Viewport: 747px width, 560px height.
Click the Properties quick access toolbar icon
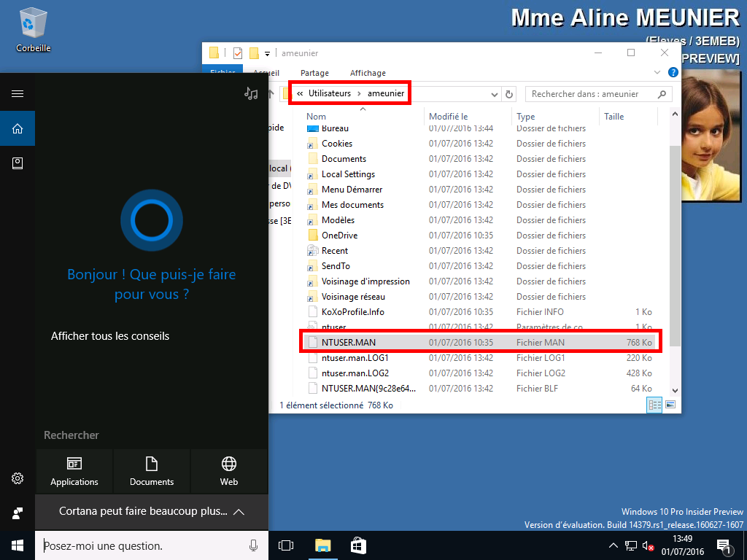pos(237,52)
